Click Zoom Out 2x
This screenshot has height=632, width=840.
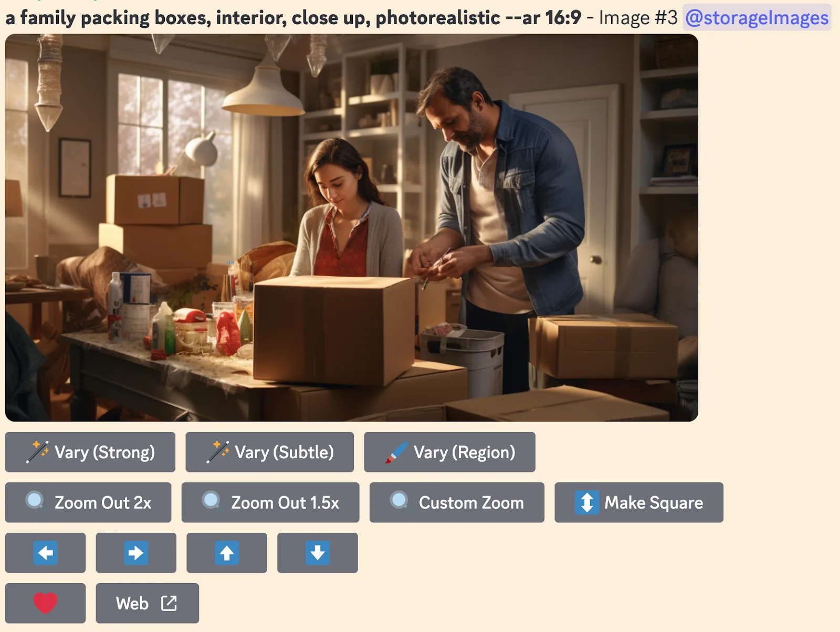coord(88,502)
